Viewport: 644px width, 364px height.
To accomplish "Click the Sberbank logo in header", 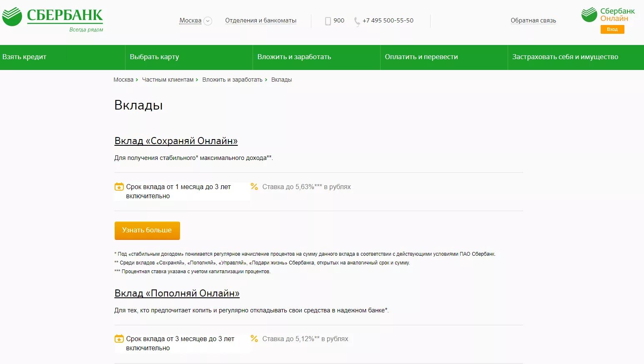I will coord(53,19).
